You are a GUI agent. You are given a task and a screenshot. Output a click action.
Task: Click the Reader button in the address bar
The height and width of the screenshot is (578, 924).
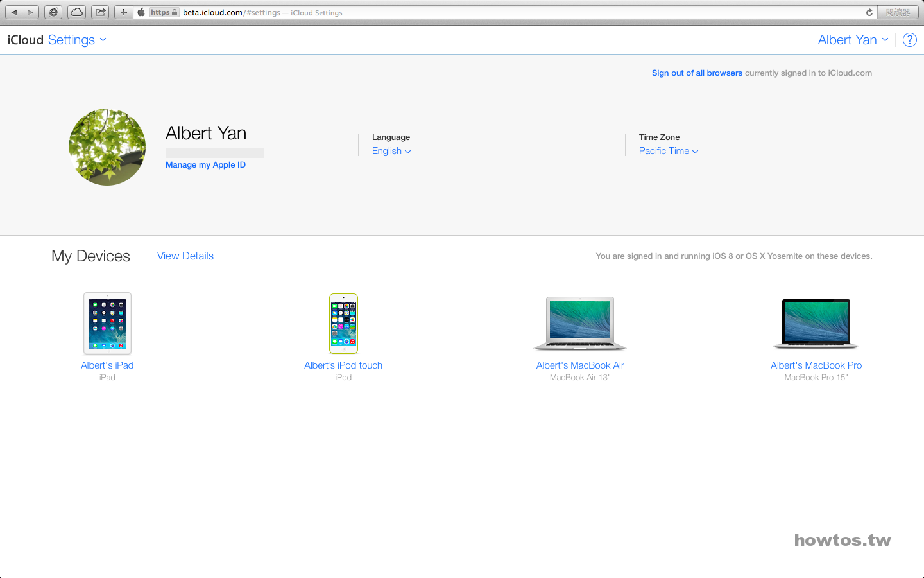tap(898, 12)
